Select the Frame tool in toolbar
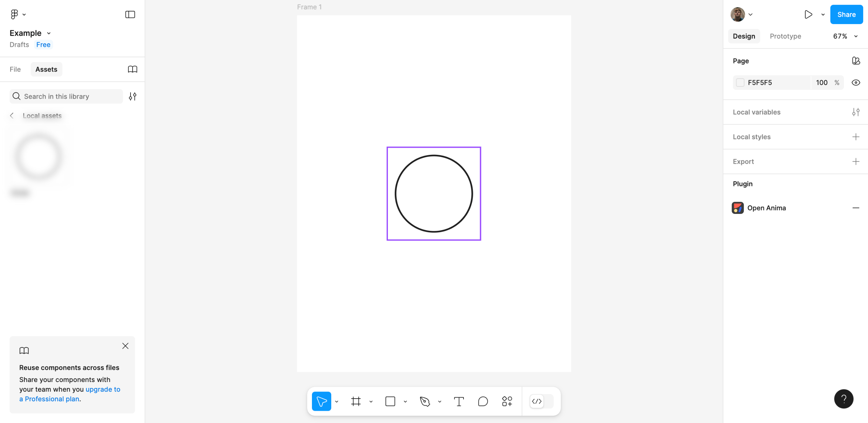Image resolution: width=868 pixels, height=423 pixels. pyautogui.click(x=356, y=401)
